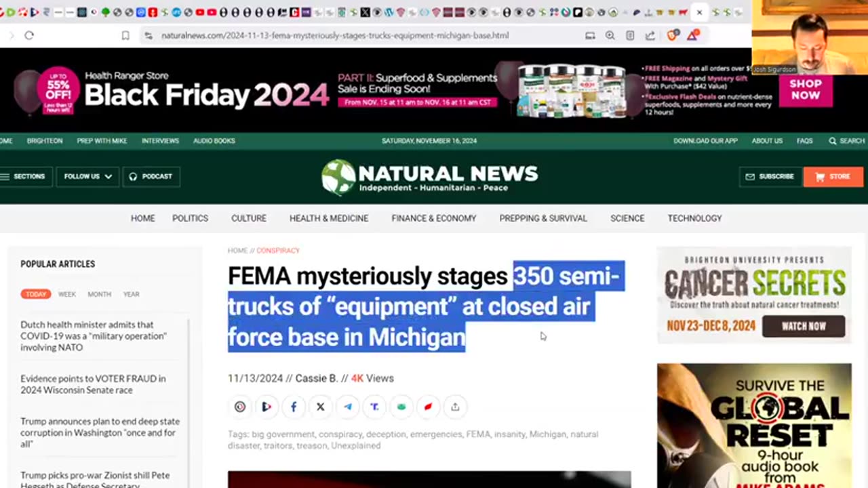Screen dimensions: 868x488
Task: Open Prepping & Survival navigation item
Action: point(543,218)
